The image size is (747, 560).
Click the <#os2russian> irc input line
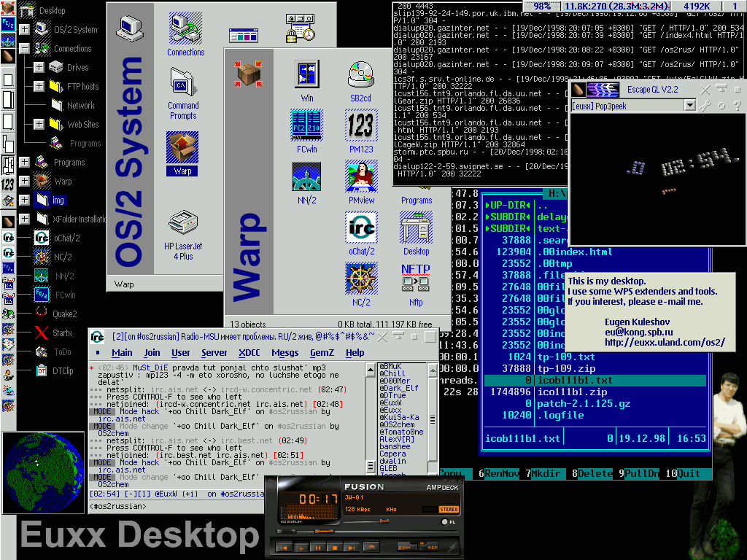click(x=177, y=506)
